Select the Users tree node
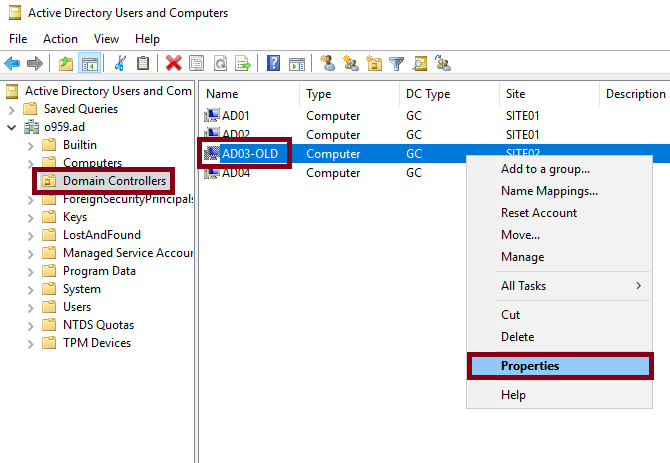Image resolution: width=670 pixels, height=463 pixels. pyautogui.click(x=77, y=307)
